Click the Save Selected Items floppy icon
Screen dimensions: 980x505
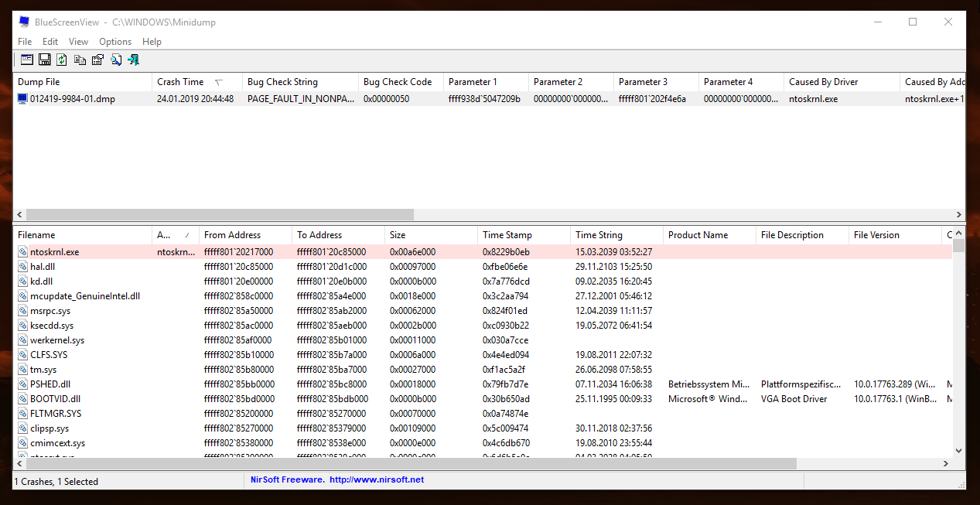click(44, 60)
